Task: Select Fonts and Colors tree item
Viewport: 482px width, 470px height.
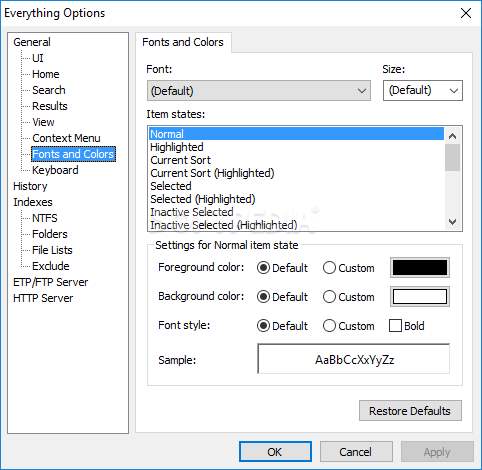Action: click(73, 154)
